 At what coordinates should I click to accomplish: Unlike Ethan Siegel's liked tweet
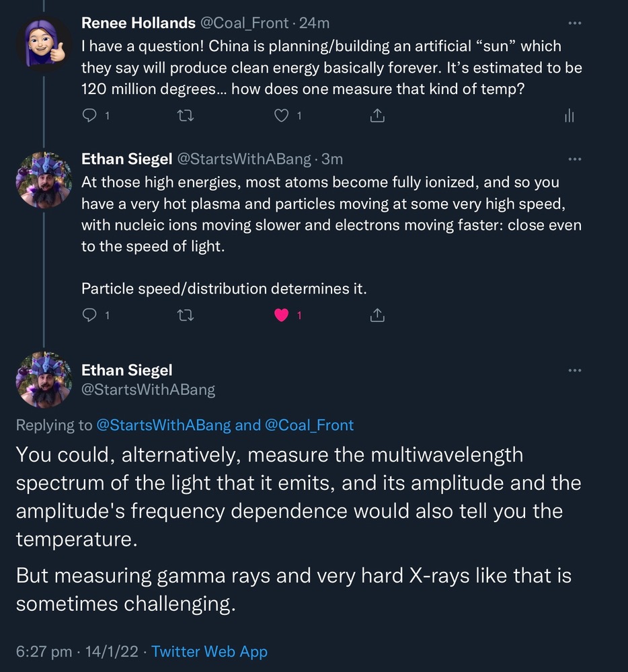[282, 314]
